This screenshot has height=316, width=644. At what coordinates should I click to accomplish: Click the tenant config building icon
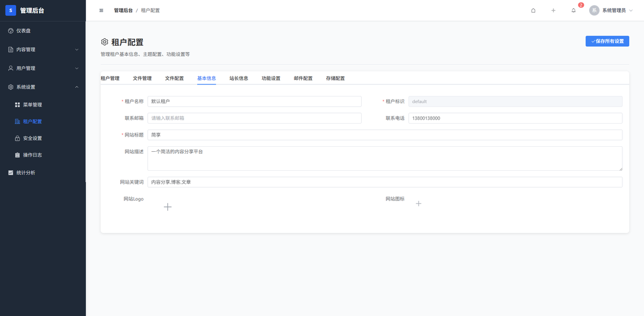(x=18, y=122)
